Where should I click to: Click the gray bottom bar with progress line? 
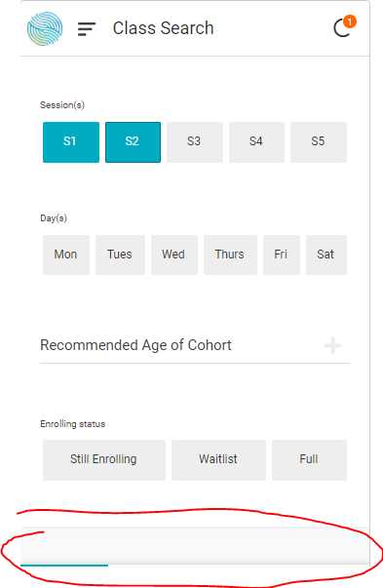tap(195, 546)
